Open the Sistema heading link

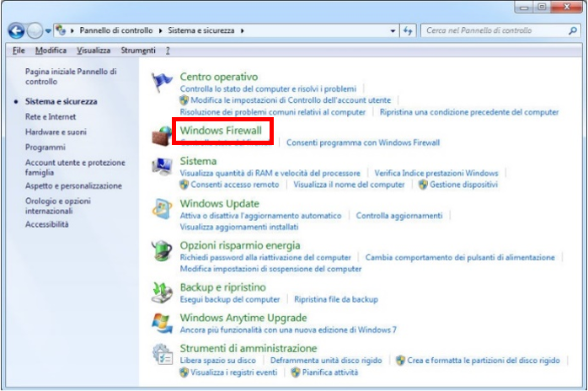(198, 161)
